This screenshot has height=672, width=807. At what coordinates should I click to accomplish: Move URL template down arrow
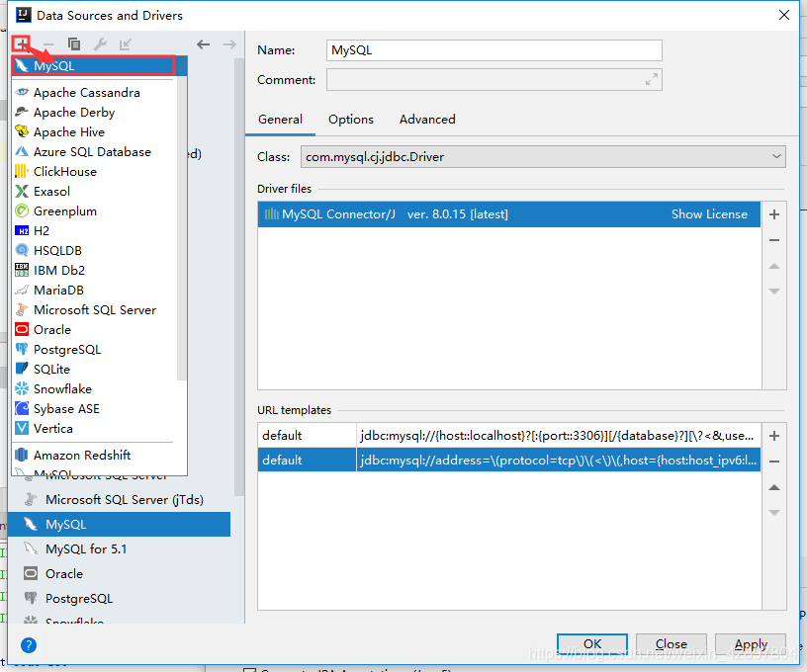coord(774,513)
